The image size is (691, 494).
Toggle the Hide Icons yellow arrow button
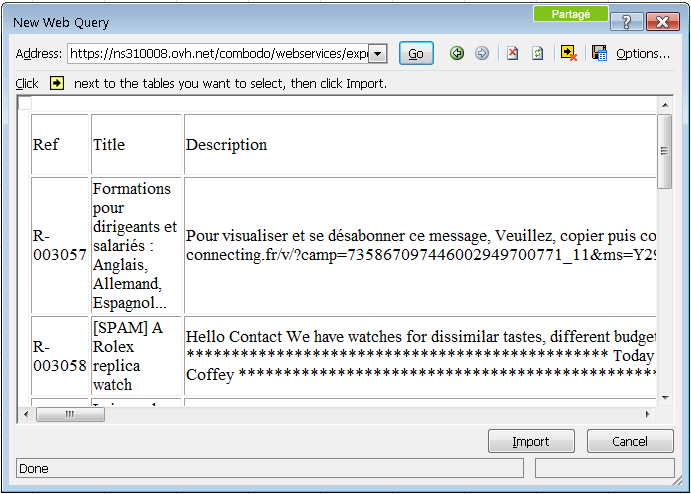569,54
